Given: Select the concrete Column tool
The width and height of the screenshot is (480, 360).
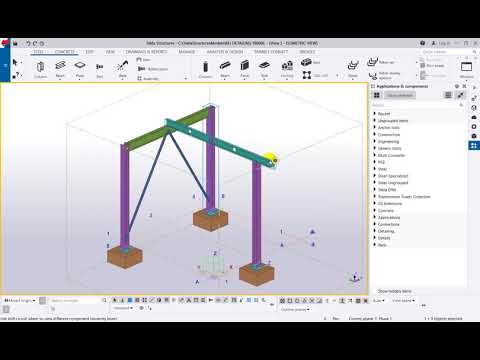Looking at the screenshot, I should click(x=205, y=69).
